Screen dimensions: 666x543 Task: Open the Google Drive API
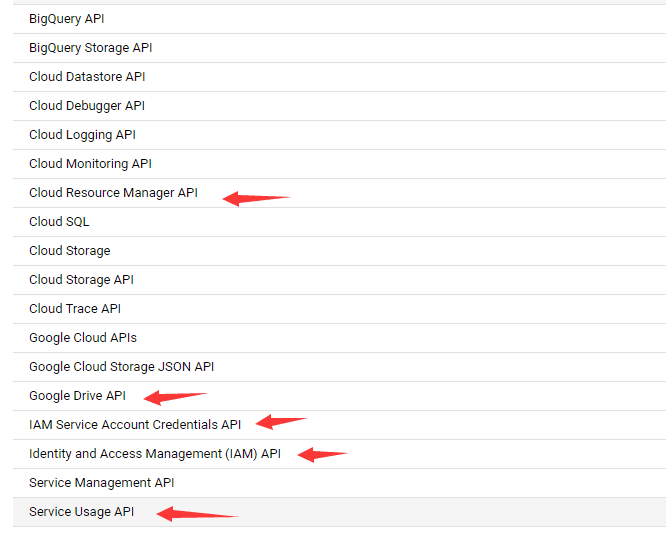click(77, 396)
